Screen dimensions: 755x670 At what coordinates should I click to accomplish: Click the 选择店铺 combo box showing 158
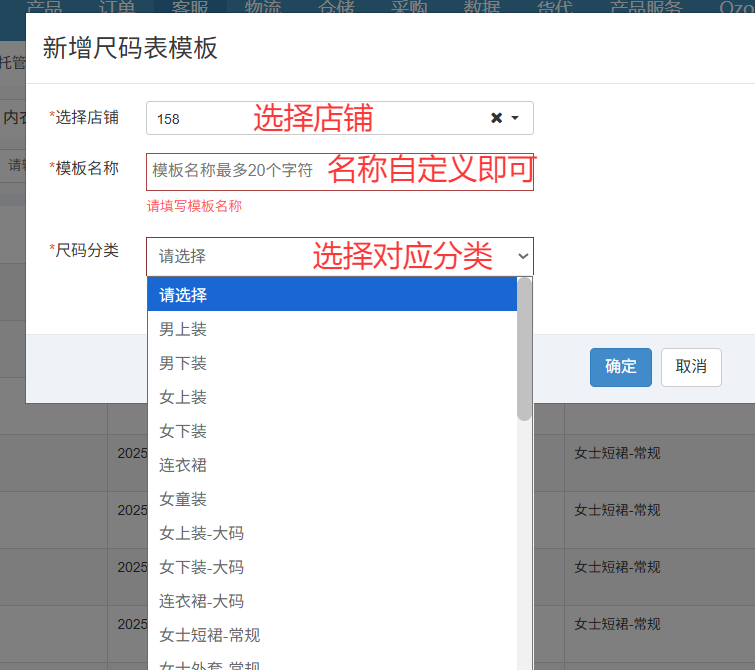320,118
